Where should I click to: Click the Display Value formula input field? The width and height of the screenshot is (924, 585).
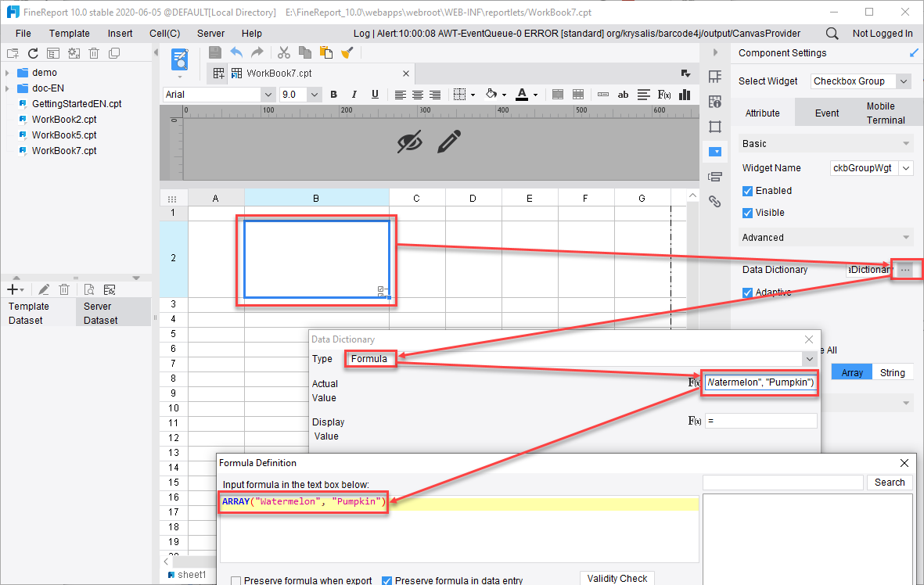pyautogui.click(x=760, y=421)
